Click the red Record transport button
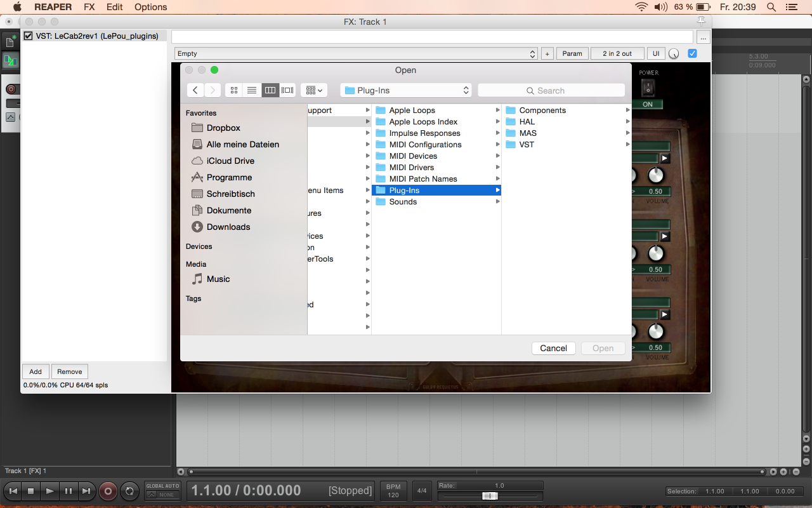 [108, 491]
